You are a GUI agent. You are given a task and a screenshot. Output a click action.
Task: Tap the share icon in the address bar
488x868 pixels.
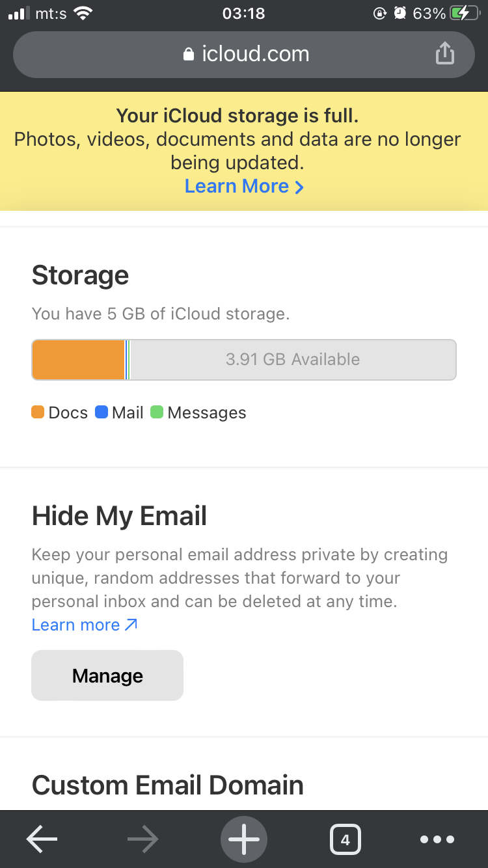point(445,54)
